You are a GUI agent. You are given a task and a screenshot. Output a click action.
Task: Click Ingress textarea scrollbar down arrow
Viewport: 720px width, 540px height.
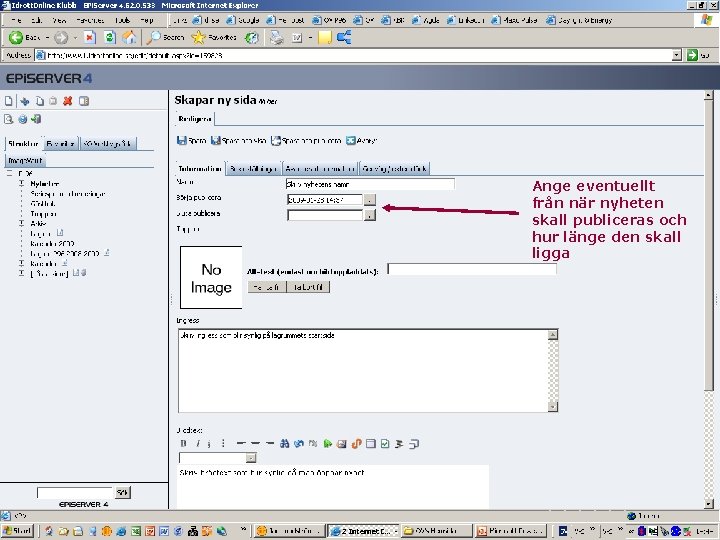coord(553,406)
